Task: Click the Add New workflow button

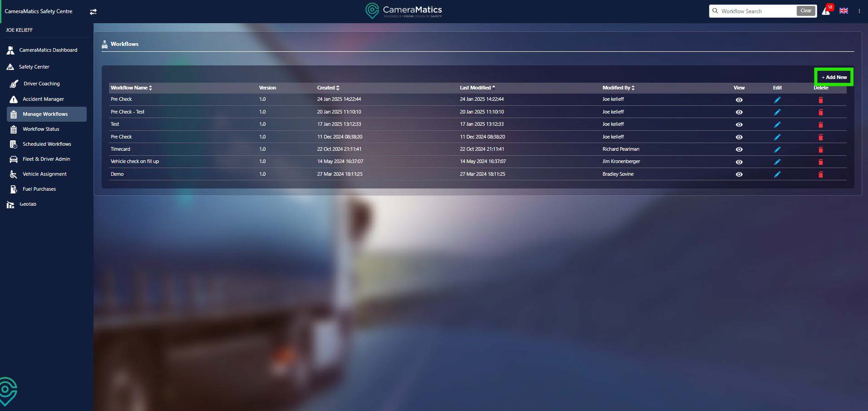Action: 834,77
